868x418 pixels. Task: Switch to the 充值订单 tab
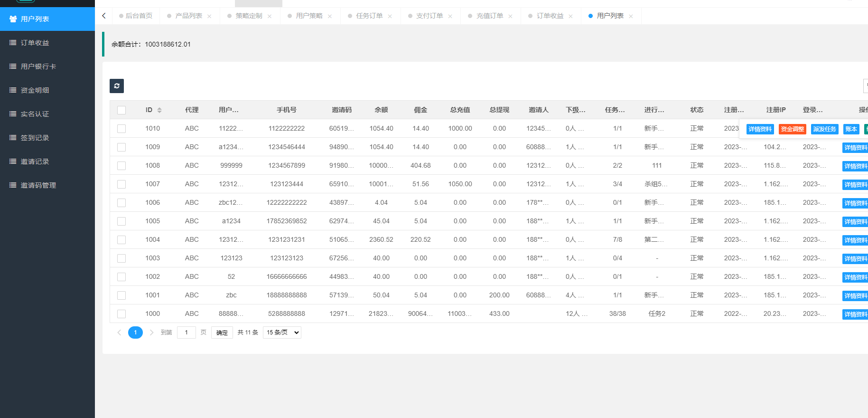490,16
